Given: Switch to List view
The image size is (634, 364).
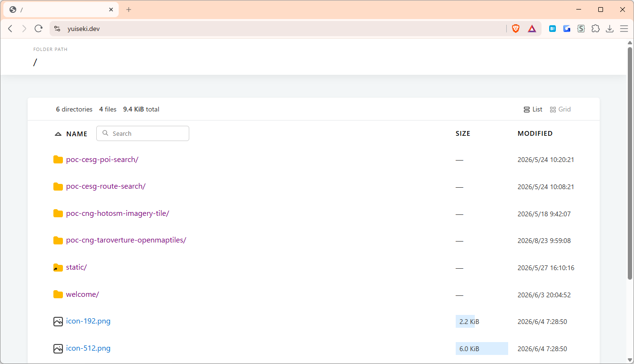Looking at the screenshot, I should 533,110.
